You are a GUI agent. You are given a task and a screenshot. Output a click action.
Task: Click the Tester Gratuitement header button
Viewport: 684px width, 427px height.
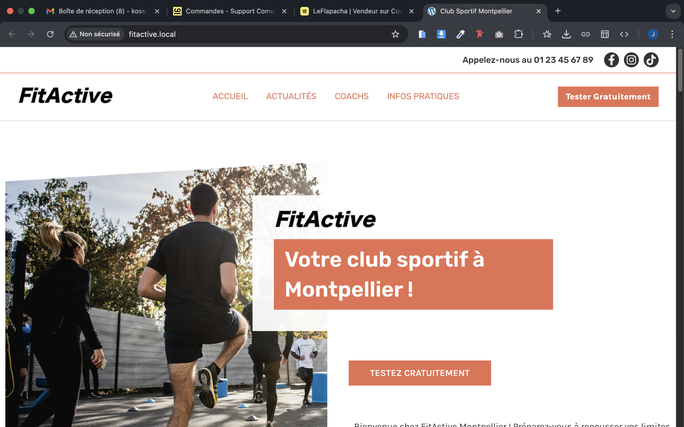coord(608,96)
